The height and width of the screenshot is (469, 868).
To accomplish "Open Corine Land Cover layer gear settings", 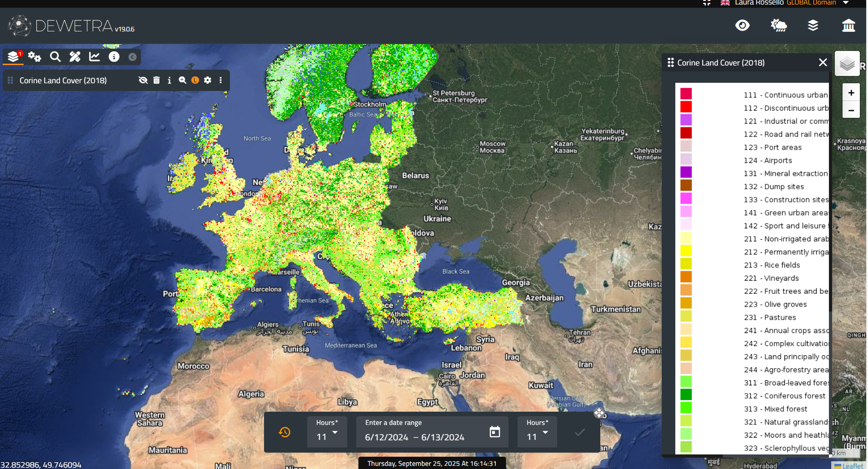I will [208, 80].
